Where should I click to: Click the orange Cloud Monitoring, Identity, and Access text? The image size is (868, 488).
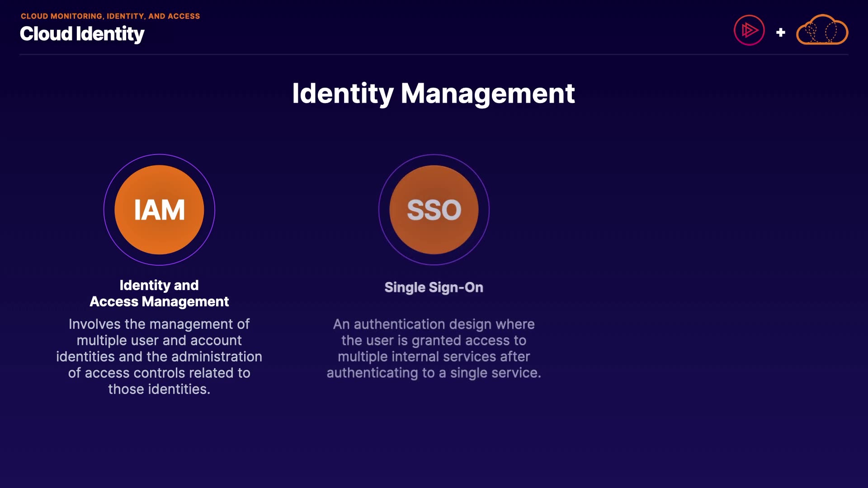[x=110, y=16]
